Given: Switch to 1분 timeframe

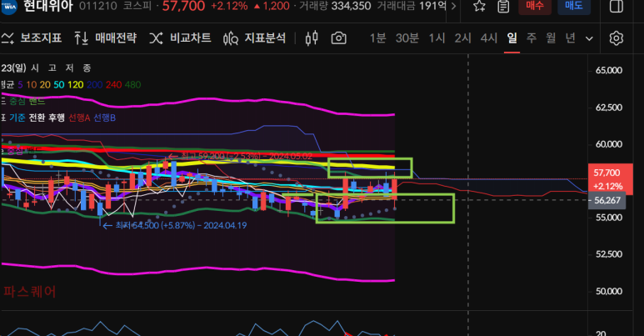Looking at the screenshot, I should pyautogui.click(x=377, y=38).
